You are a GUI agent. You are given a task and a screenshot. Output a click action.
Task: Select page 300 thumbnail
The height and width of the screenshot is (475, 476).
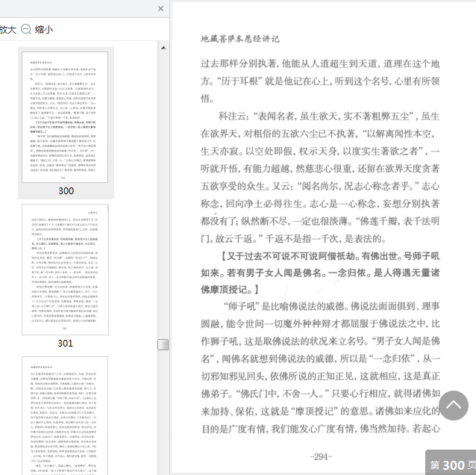65,117
